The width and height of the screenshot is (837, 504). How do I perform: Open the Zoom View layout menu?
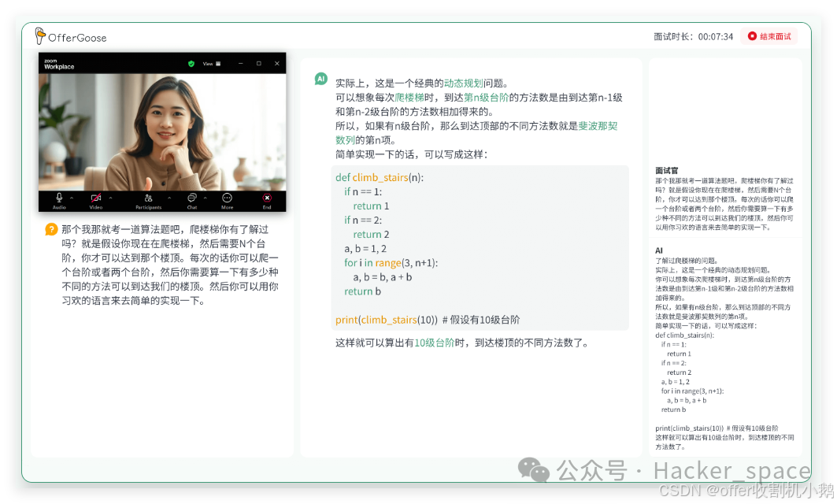pos(211,64)
